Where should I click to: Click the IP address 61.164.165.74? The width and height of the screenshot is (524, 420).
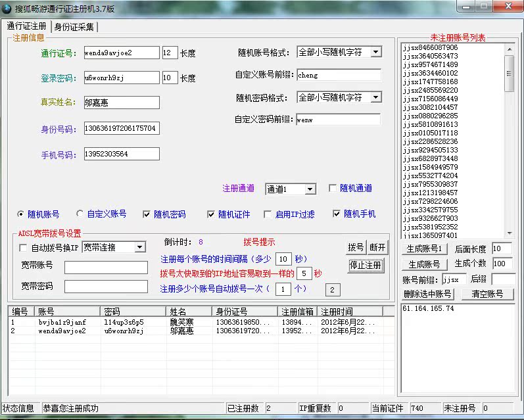(x=429, y=308)
